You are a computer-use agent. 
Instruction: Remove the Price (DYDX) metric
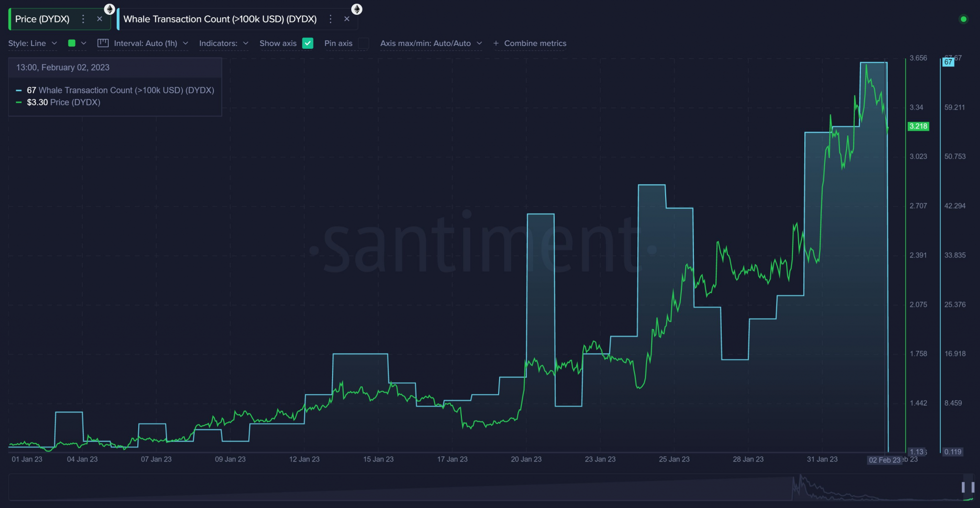coord(100,19)
